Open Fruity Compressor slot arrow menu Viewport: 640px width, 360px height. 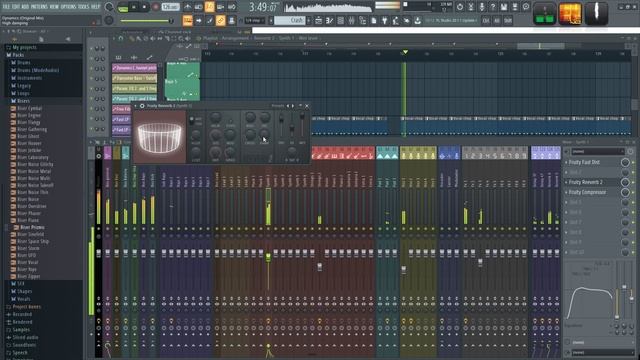coord(567,192)
